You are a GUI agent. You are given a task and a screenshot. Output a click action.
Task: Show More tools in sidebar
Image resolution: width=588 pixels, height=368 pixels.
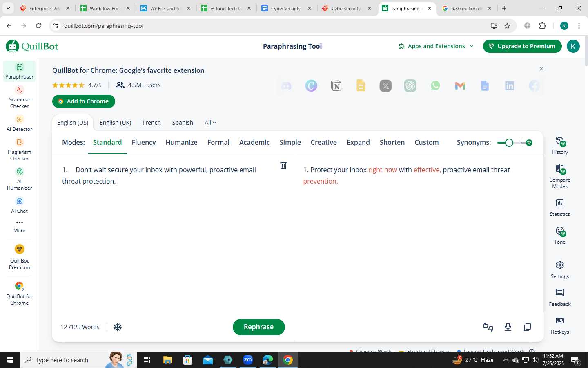tap(19, 226)
